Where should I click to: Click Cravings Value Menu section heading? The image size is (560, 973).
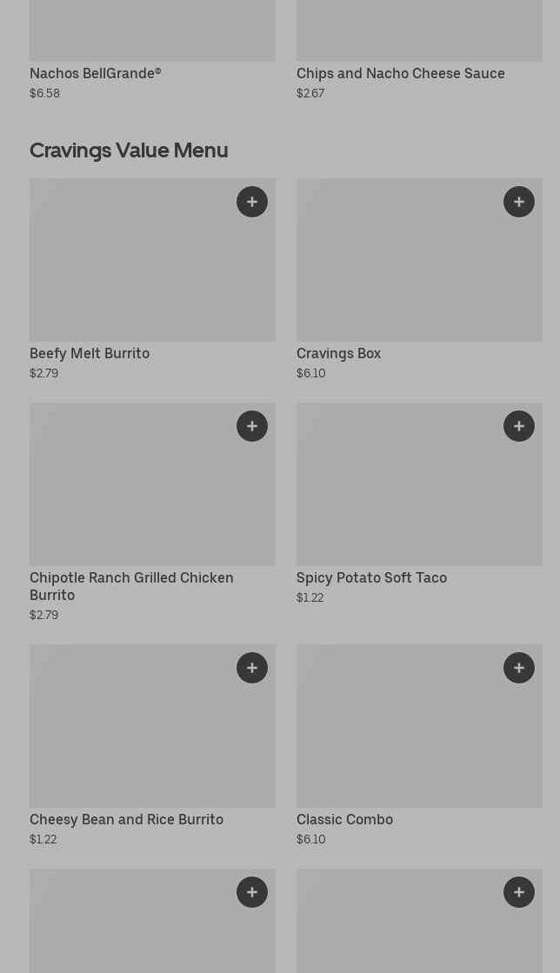click(x=129, y=150)
